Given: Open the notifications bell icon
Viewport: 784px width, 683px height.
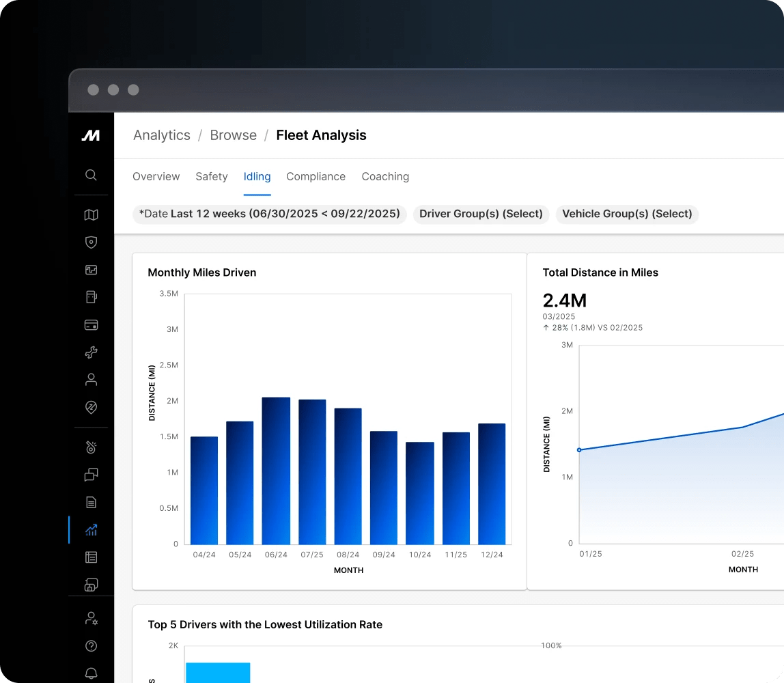Looking at the screenshot, I should 91,673.
